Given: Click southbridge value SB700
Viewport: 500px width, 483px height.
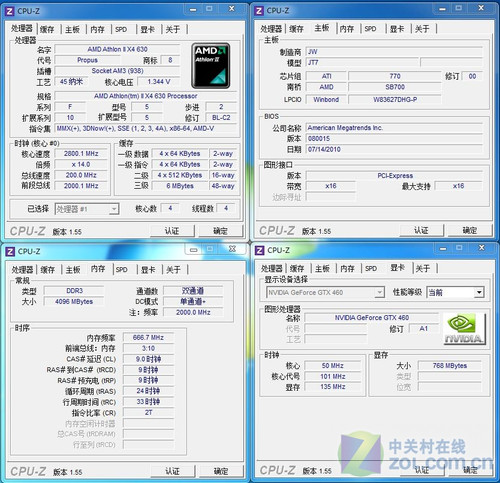Looking at the screenshot, I should (x=395, y=87).
